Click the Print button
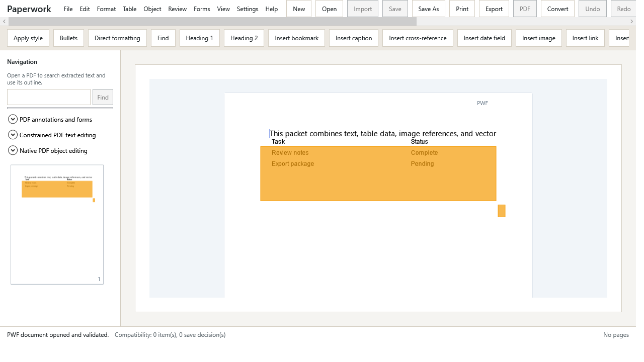 tap(462, 9)
